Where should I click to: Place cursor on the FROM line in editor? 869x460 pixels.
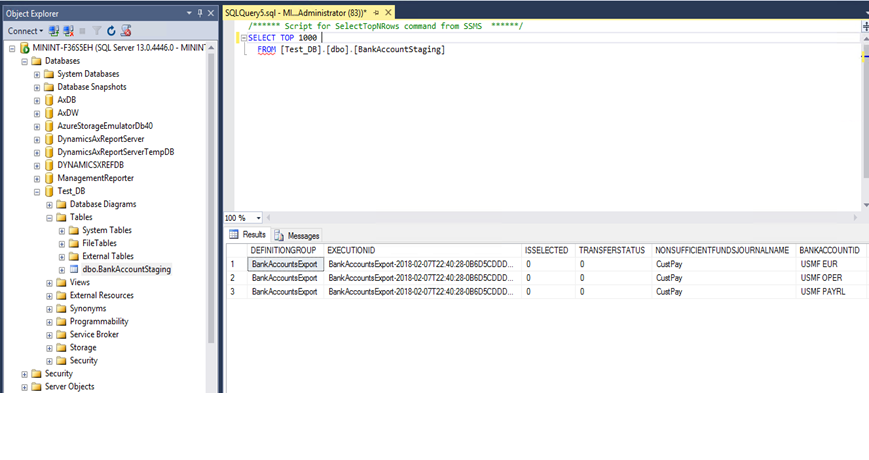pyautogui.click(x=351, y=49)
